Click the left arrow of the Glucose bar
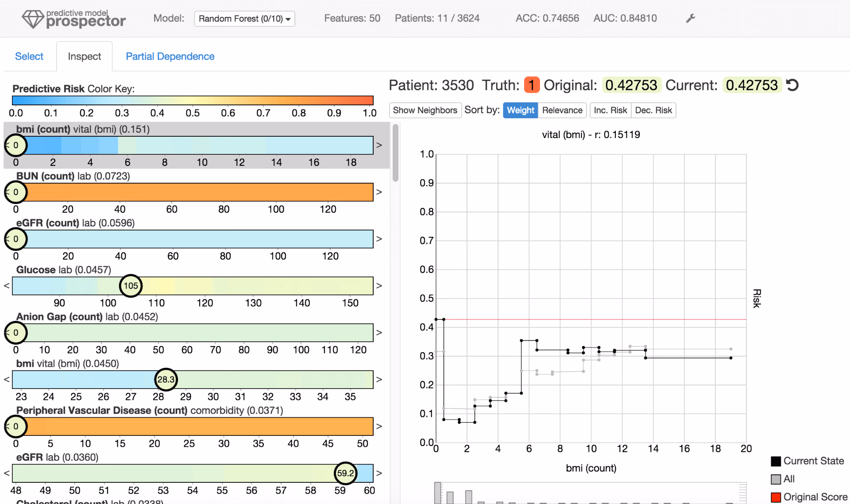This screenshot has width=850, height=504. pyautogui.click(x=7, y=286)
